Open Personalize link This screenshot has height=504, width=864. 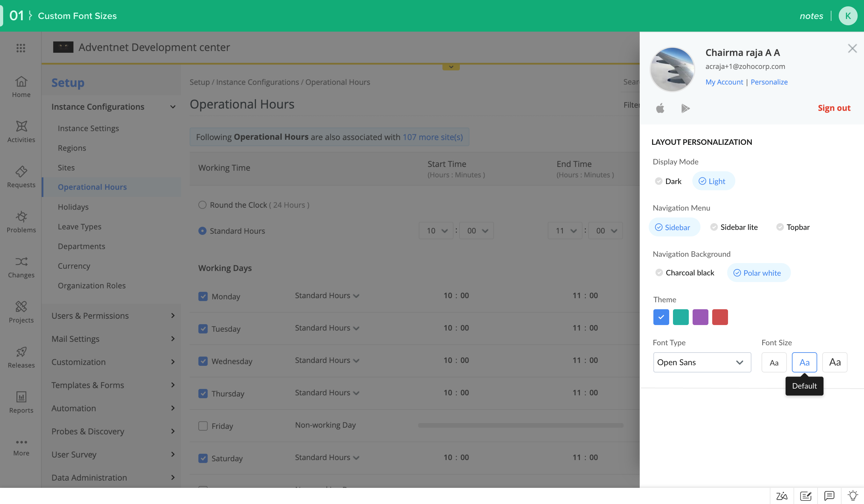point(769,82)
